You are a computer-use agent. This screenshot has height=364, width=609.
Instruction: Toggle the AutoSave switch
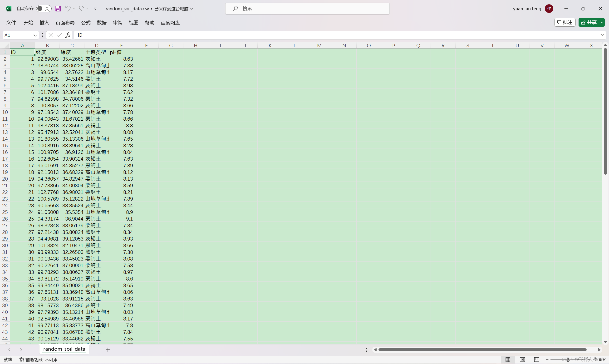(x=44, y=9)
